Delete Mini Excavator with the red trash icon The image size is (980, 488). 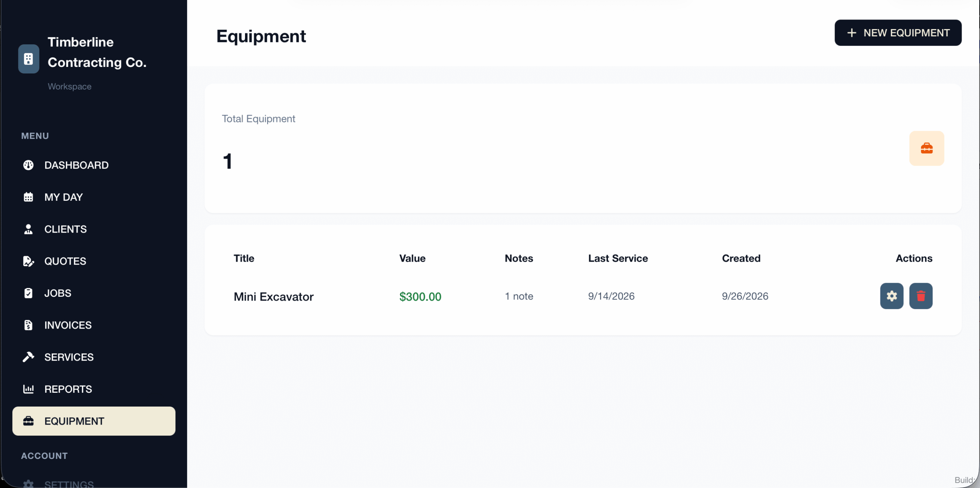pos(921,296)
